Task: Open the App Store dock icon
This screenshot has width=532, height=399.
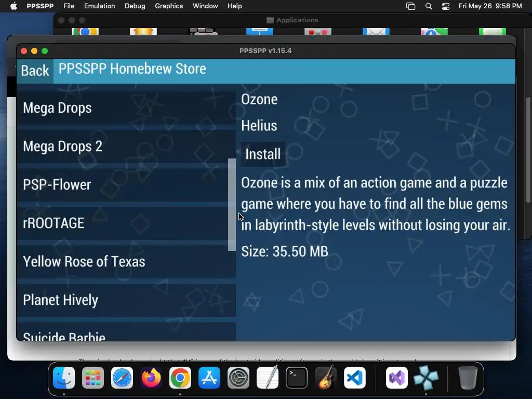Action: (x=209, y=378)
